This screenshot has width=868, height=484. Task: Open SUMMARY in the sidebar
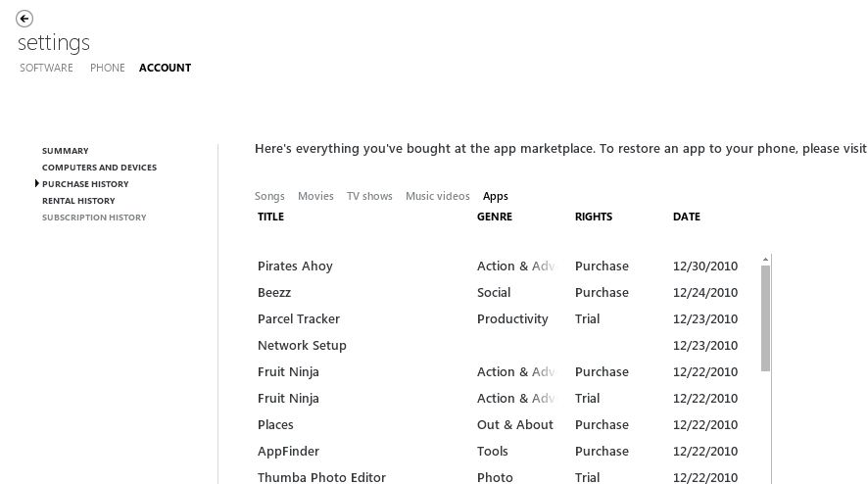click(66, 151)
